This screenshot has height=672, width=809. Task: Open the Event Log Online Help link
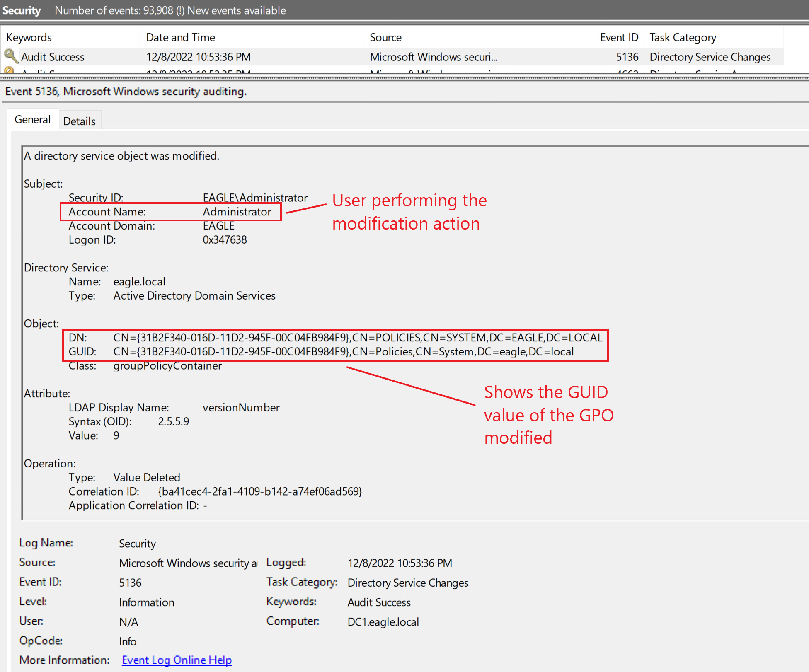(x=177, y=660)
